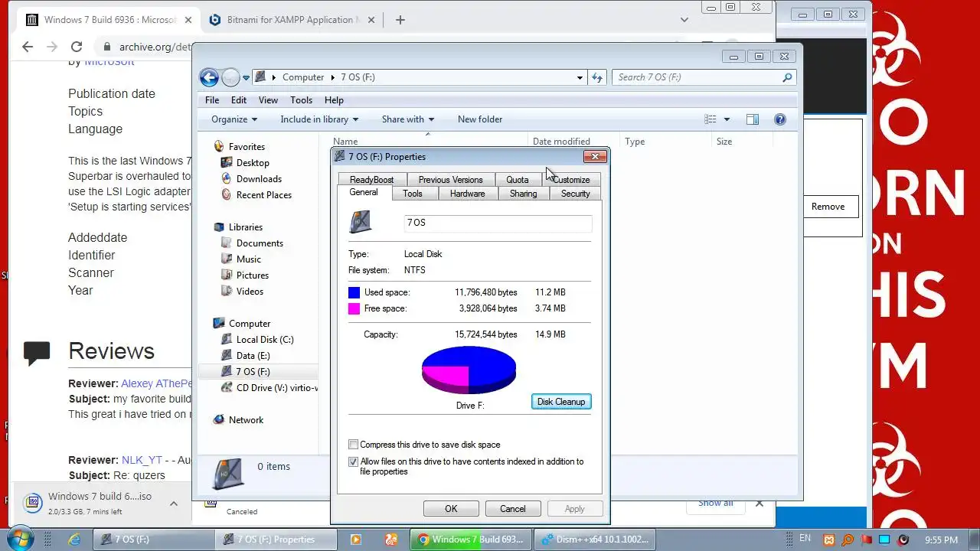Sort by the Size column header

coord(724,142)
